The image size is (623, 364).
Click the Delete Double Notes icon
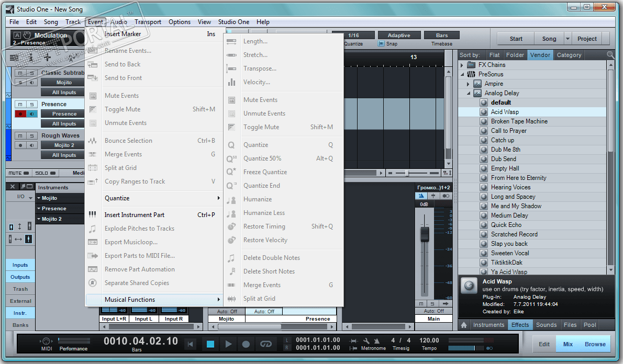pyautogui.click(x=231, y=258)
